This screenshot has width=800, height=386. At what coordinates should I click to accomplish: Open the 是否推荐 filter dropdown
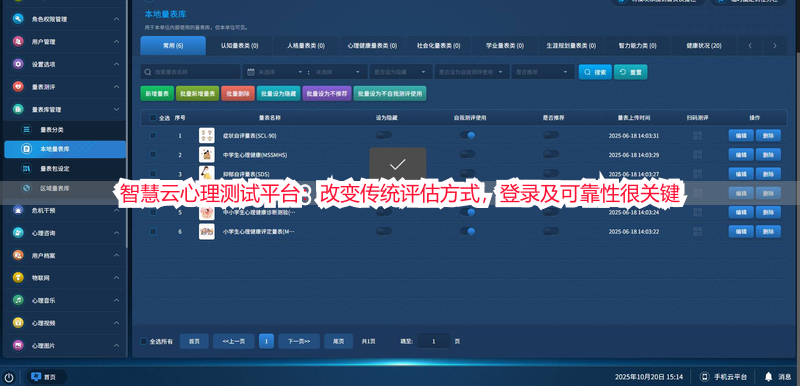pyautogui.click(x=543, y=72)
